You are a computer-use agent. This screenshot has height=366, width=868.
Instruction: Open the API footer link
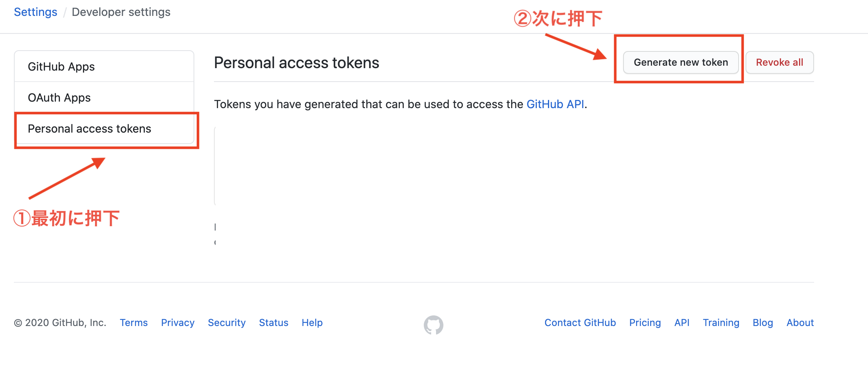click(682, 323)
